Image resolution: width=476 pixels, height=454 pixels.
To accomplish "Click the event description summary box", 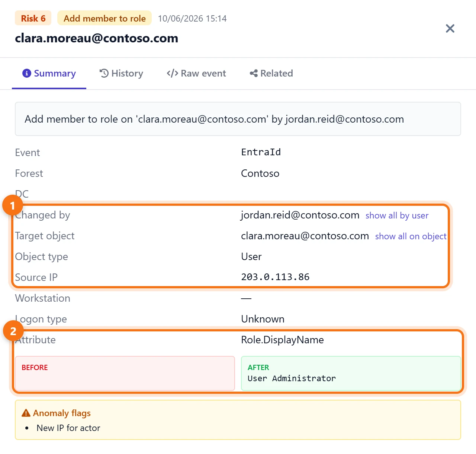I will [x=238, y=119].
